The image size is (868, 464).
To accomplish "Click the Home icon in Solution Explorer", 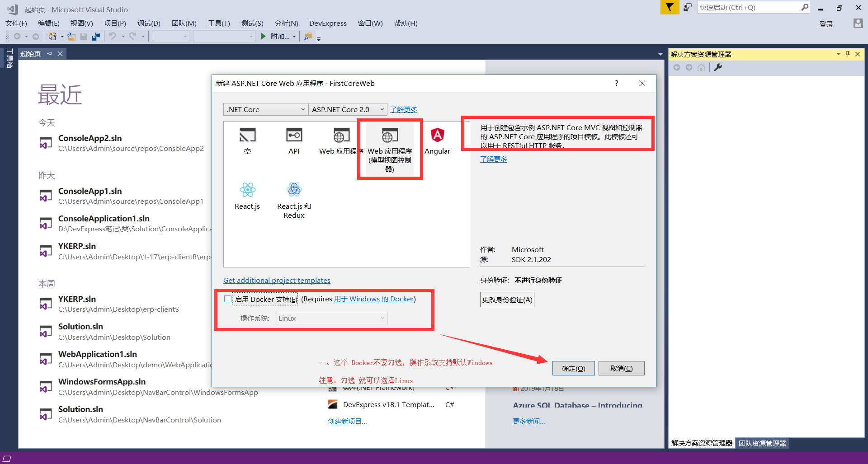I will pyautogui.click(x=701, y=67).
